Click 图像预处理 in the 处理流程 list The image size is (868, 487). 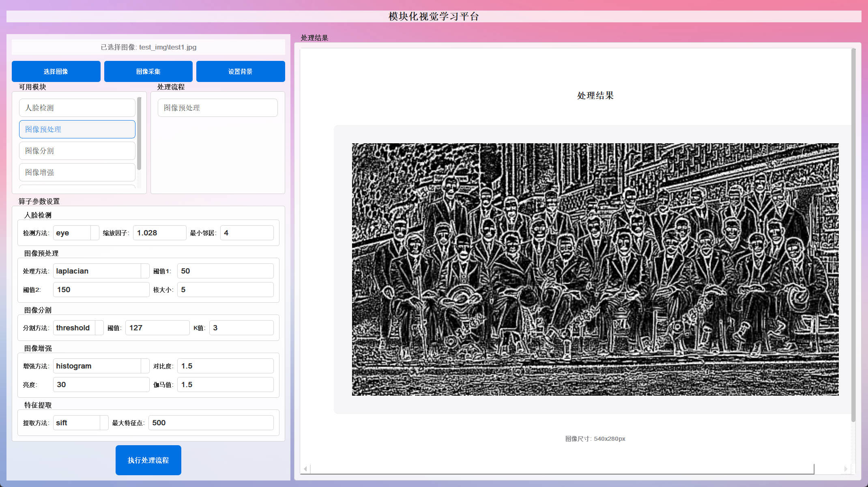point(217,108)
